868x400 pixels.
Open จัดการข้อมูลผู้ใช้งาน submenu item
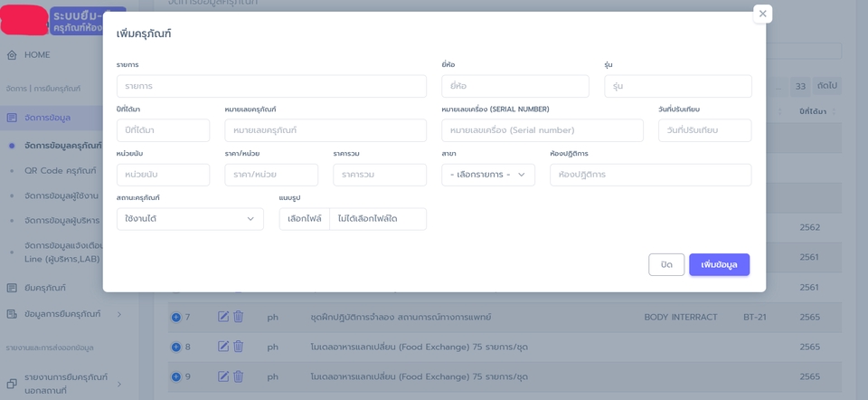click(62, 195)
